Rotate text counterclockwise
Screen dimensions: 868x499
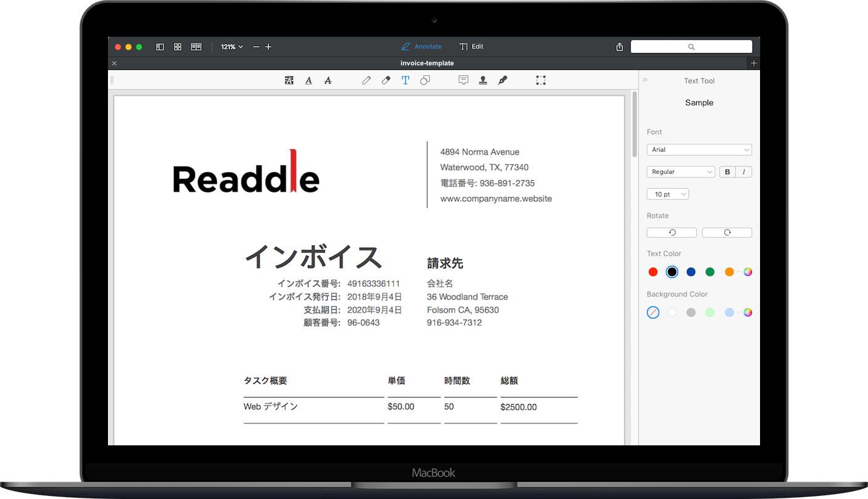[x=672, y=233]
